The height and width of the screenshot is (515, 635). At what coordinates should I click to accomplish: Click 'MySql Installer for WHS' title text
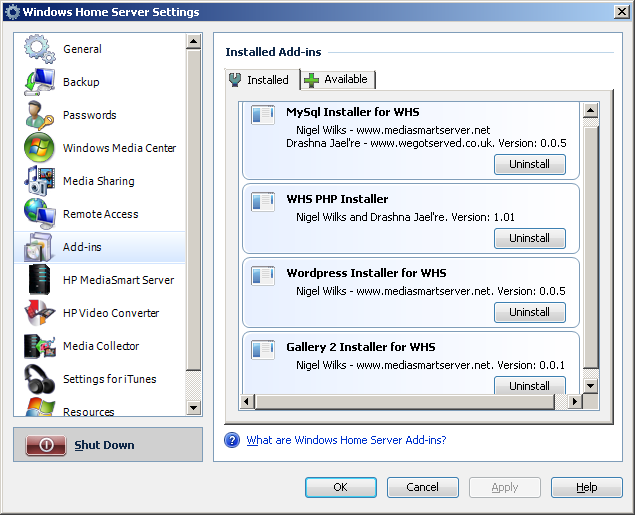click(353, 112)
